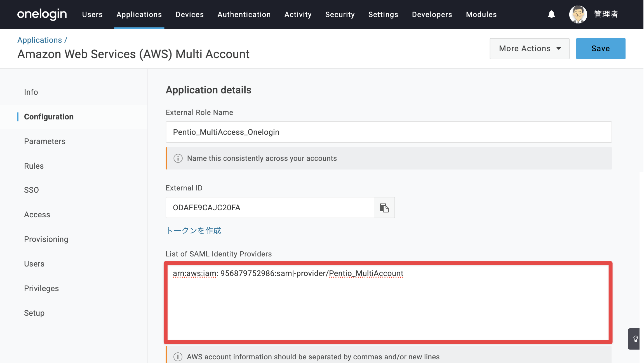Open the Authentication menu
Viewport: 644px width, 363px height.
click(244, 15)
